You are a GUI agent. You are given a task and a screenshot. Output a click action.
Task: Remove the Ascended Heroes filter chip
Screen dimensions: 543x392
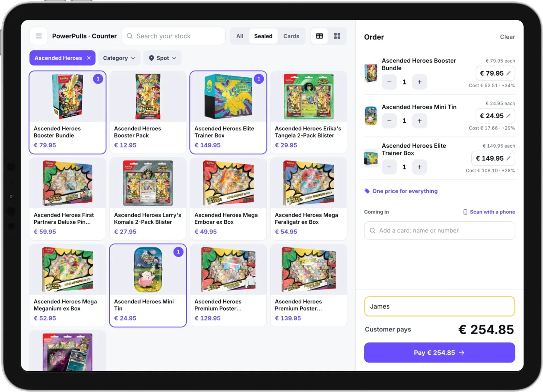tap(89, 58)
